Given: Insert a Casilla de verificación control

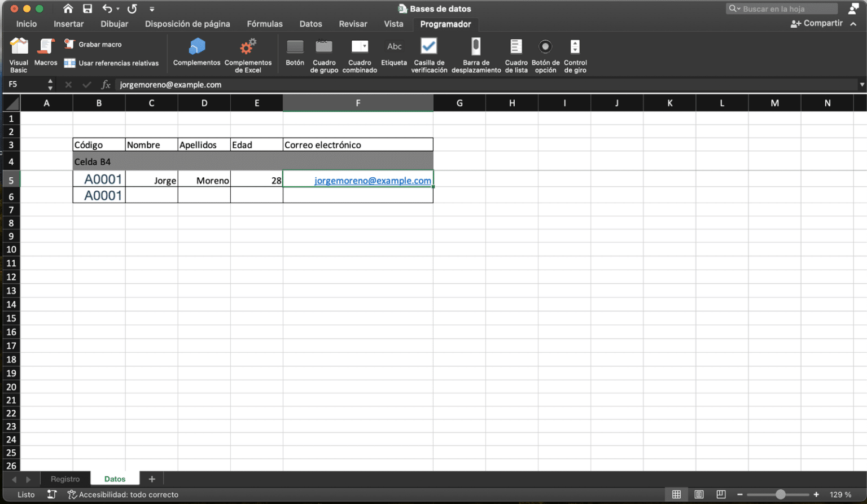Looking at the screenshot, I should [428, 54].
